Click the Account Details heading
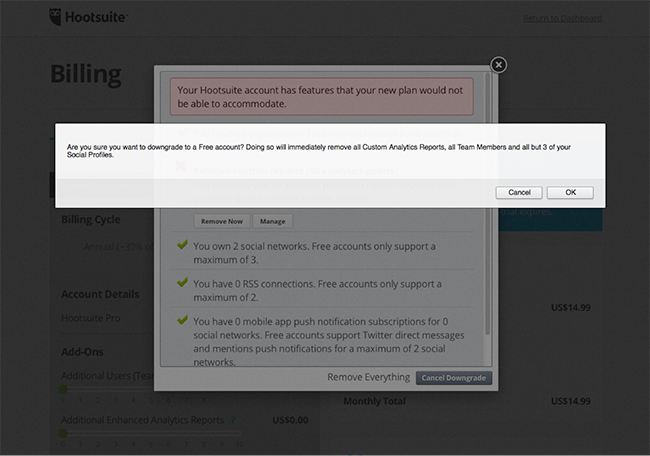Image resolution: width=650 pixels, height=456 pixels. [100, 294]
